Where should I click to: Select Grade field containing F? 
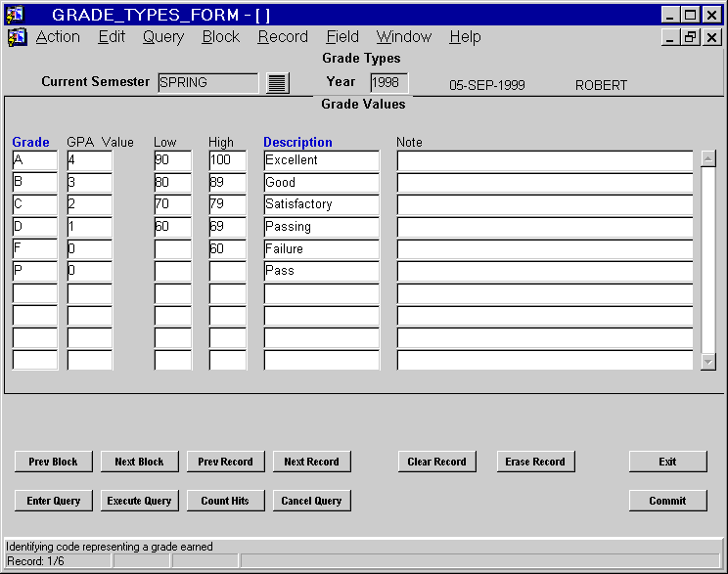pos(35,249)
